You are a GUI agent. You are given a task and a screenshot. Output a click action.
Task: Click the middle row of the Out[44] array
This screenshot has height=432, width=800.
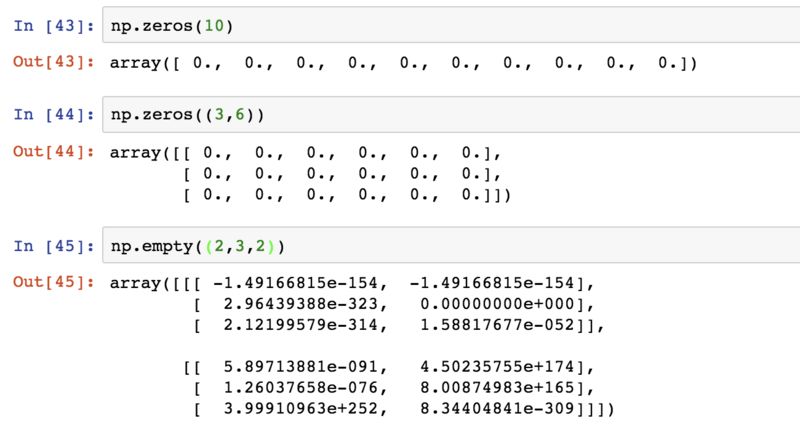click(x=342, y=174)
